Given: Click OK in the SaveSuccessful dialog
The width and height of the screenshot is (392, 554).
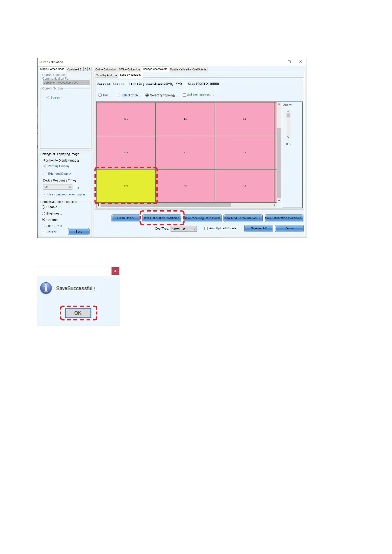Looking at the screenshot, I should tap(78, 313).
